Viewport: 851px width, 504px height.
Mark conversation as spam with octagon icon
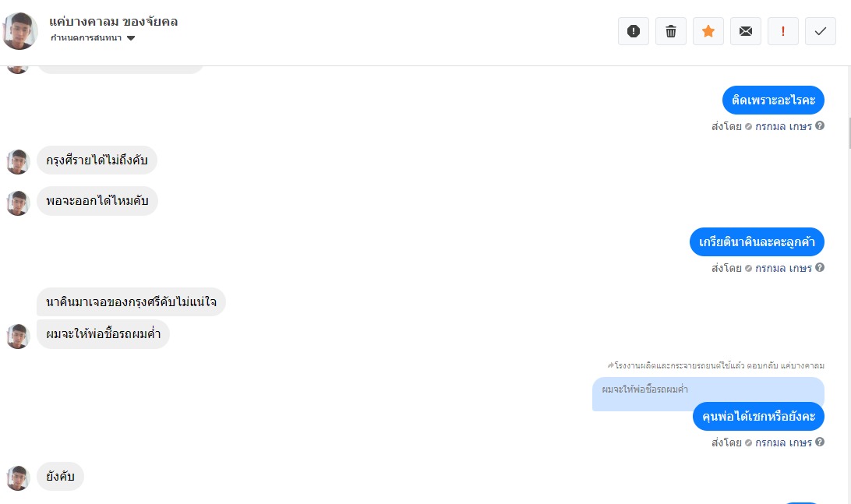click(634, 31)
